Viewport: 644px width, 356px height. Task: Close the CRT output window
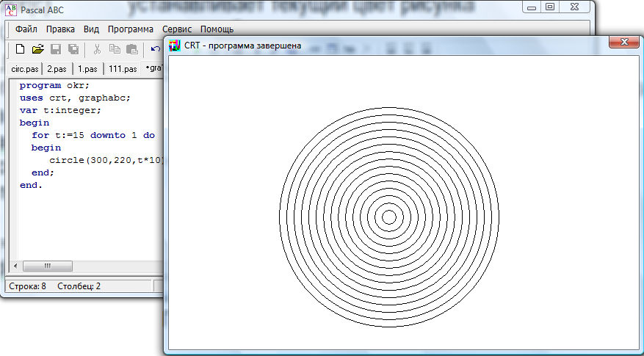624,42
